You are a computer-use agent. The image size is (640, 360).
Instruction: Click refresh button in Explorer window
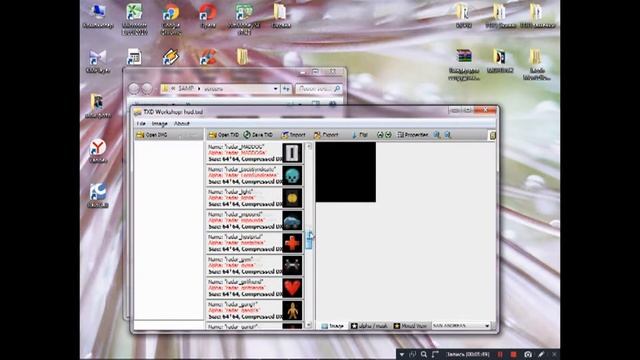click(x=286, y=89)
